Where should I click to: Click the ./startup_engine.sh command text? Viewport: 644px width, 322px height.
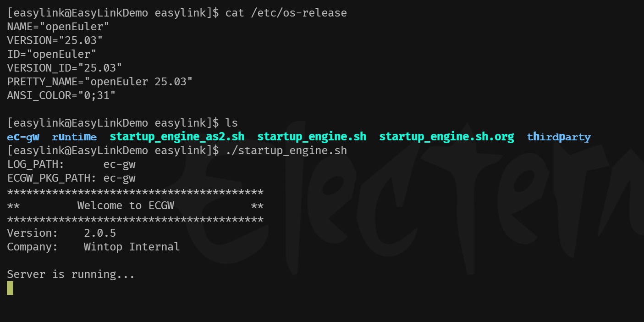[286, 150]
